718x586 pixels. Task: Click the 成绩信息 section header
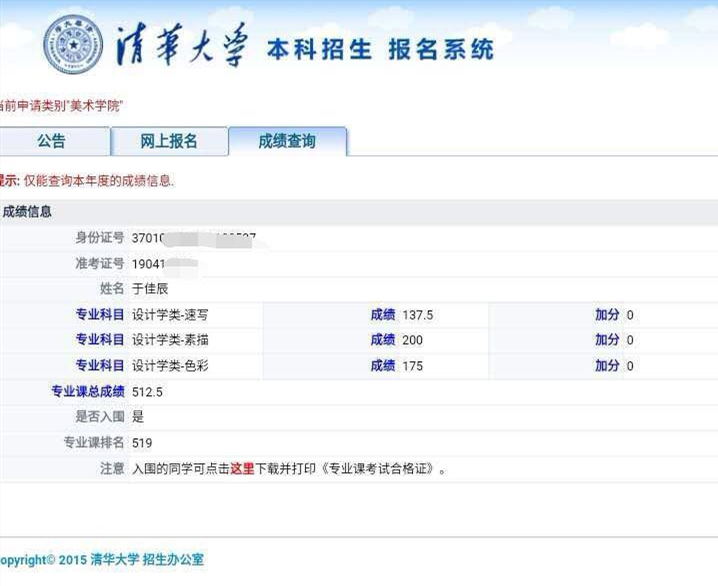pyautogui.click(x=27, y=212)
